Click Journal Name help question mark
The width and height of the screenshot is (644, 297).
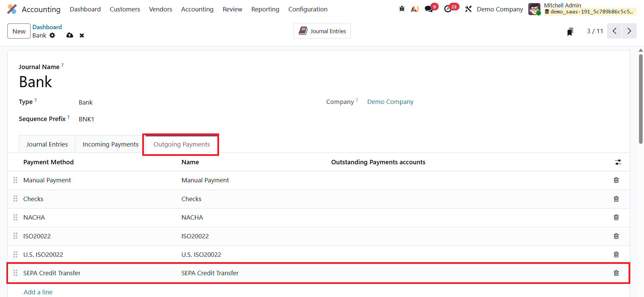click(62, 65)
